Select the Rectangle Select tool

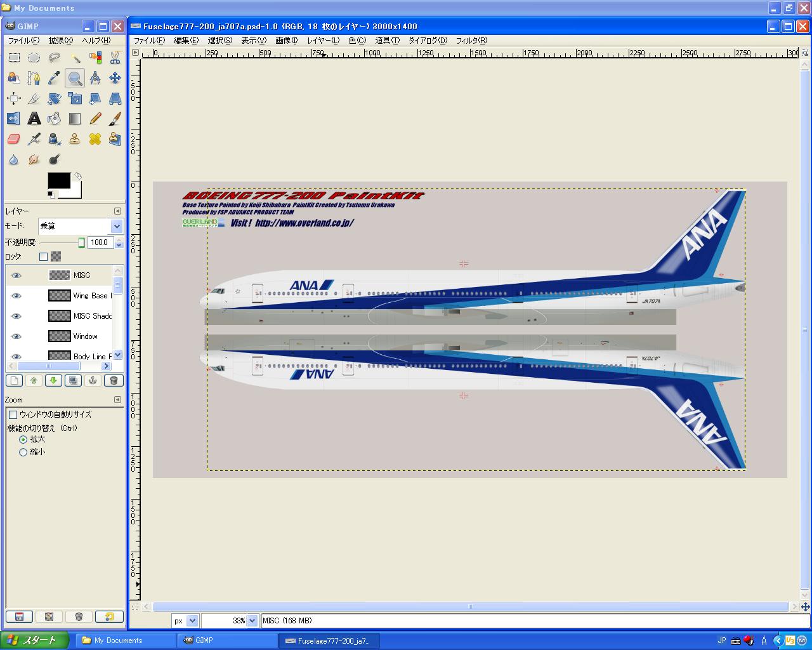(x=14, y=58)
